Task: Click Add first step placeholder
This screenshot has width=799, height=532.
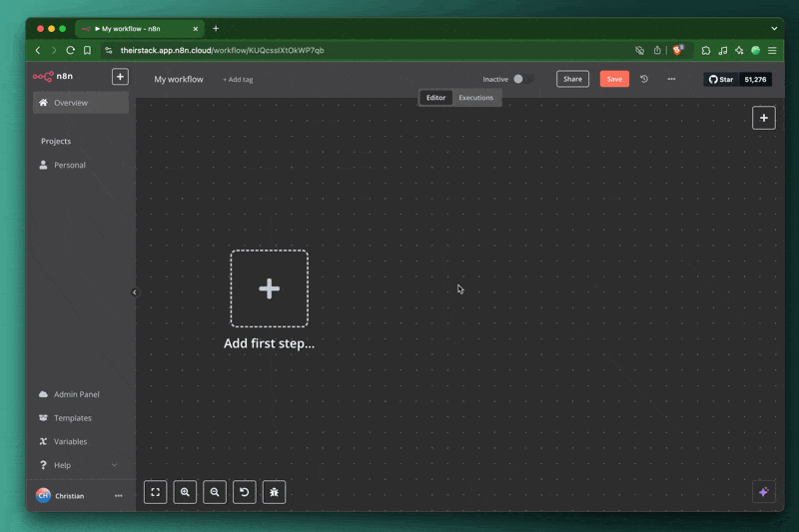Action: (x=269, y=288)
